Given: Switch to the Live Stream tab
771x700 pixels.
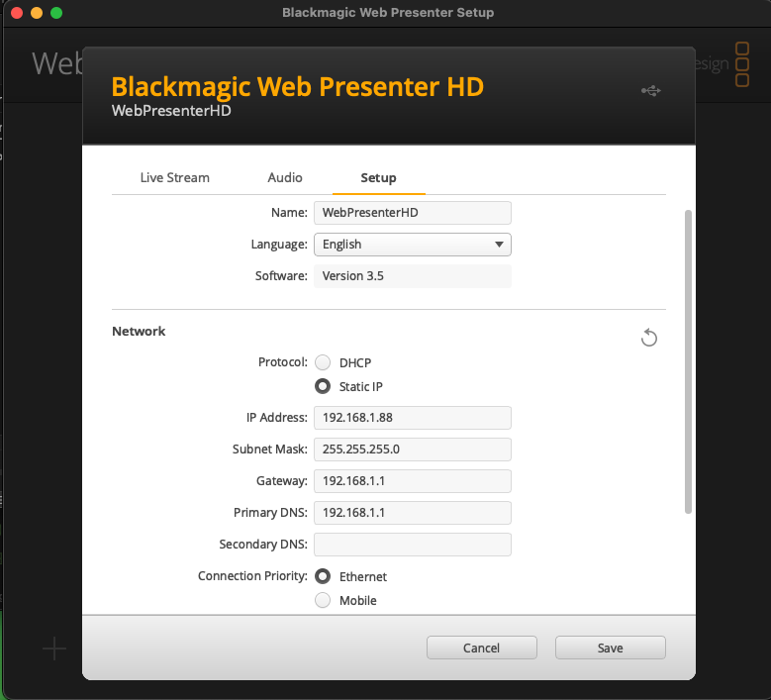Looking at the screenshot, I should click(174, 177).
